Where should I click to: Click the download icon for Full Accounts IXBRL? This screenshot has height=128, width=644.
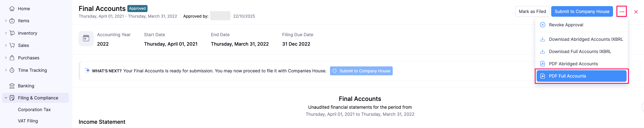tap(542, 52)
